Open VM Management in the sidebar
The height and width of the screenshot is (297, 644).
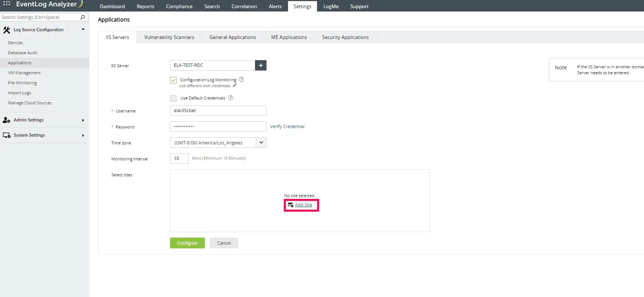tap(24, 73)
